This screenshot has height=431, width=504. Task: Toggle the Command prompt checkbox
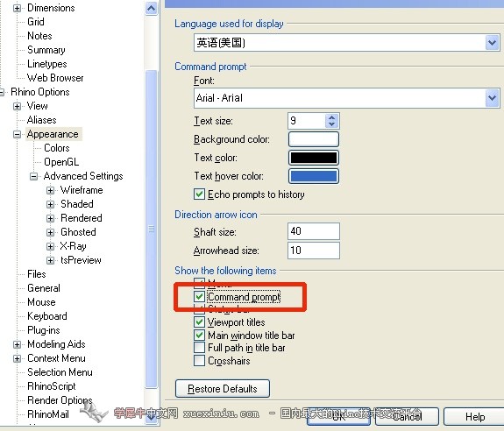199,296
